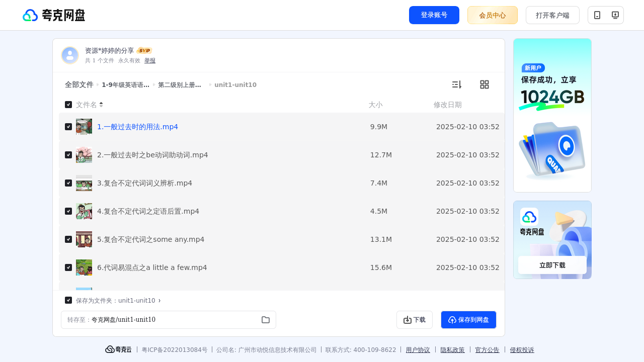The width and height of the screenshot is (644, 362).
Task: Open the 会员中心 button
Action: point(493,15)
